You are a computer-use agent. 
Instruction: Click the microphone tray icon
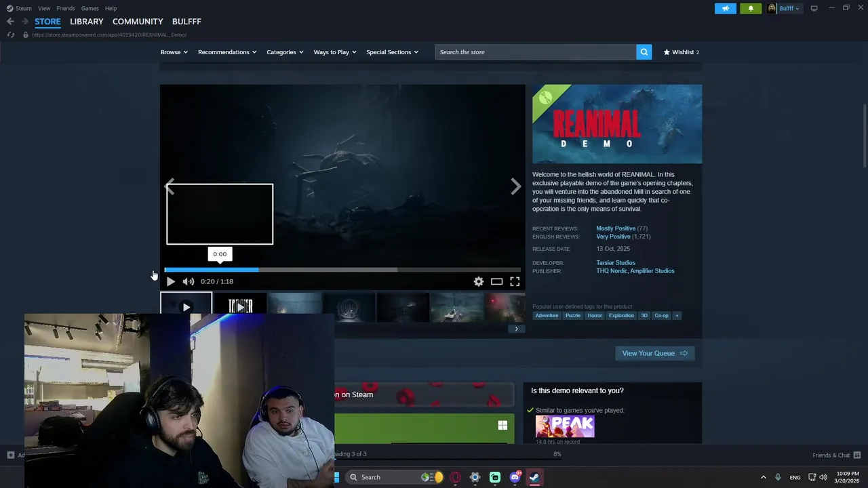[778, 477]
